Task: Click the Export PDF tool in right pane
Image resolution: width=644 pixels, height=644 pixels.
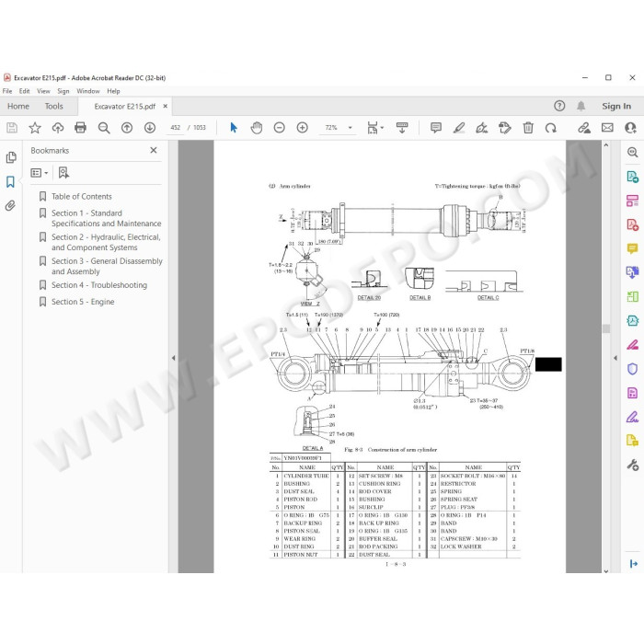Action: 633,177
